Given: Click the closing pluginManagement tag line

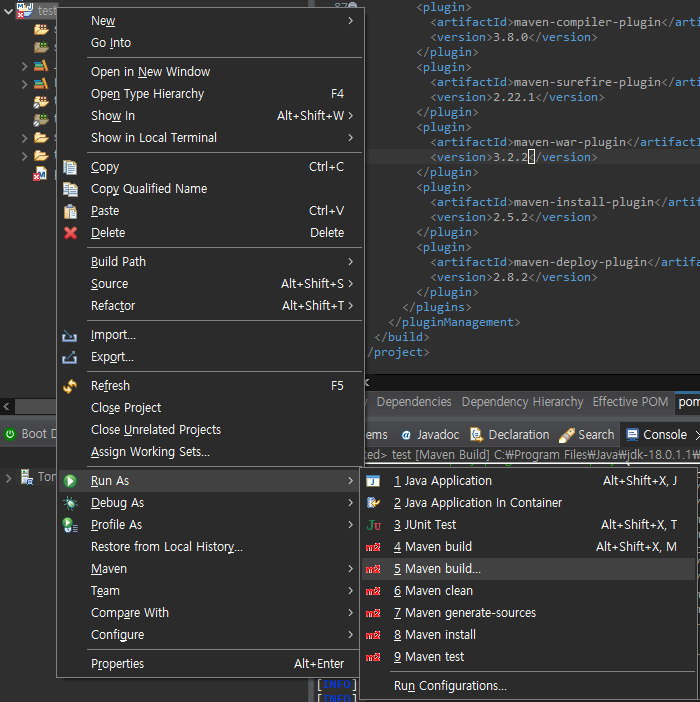Looking at the screenshot, I should coord(454,322).
